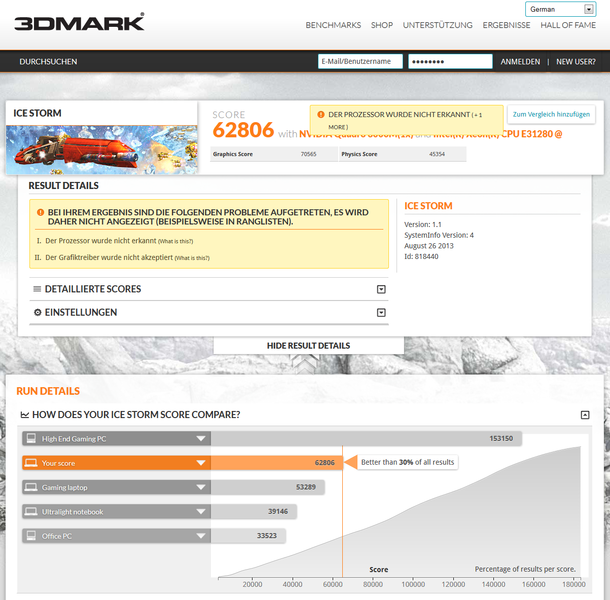Go to Hall of Fame
The width and height of the screenshot is (610, 600).
pyautogui.click(x=568, y=25)
